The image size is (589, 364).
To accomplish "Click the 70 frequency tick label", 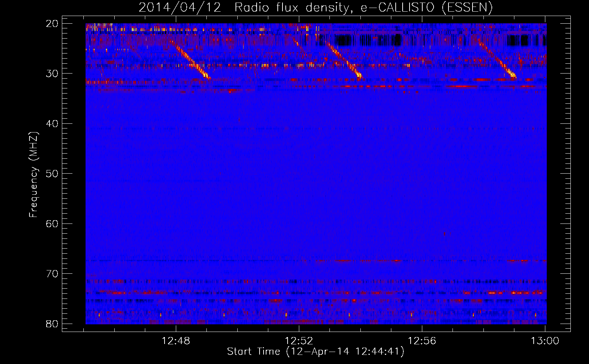I will click(x=52, y=274).
